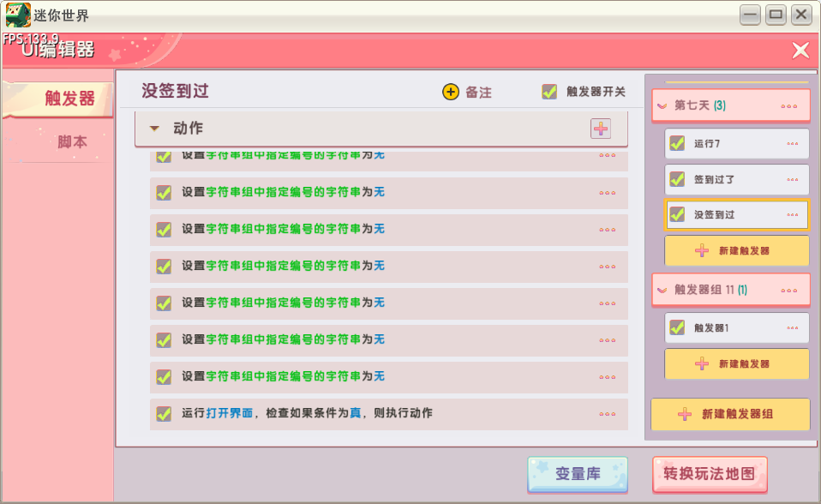The image size is (821, 504).
Task: Open the three-dot menu on the 运行打开界面 action
Action: click(608, 414)
